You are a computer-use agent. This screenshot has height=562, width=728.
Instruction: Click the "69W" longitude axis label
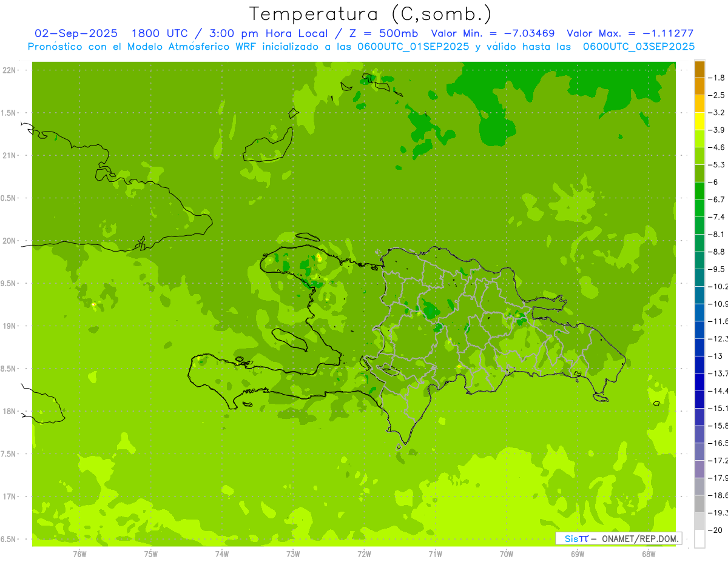(x=578, y=554)
